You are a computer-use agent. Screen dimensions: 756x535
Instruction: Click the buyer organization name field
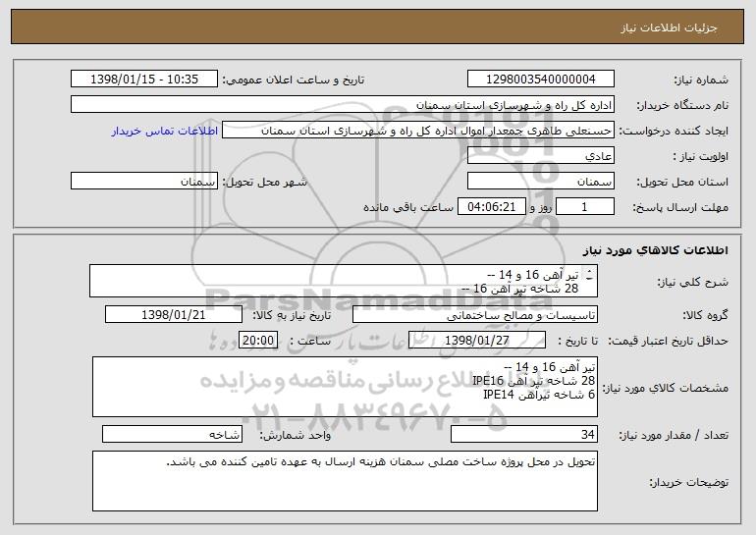click(343, 104)
